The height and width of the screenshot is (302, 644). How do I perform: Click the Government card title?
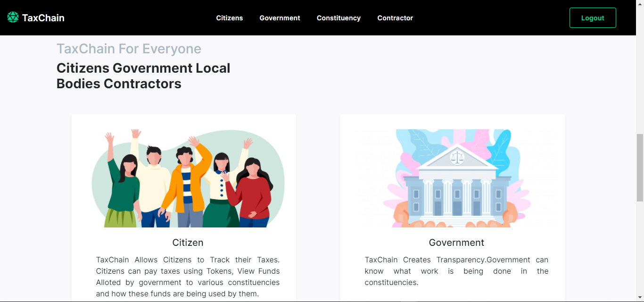click(x=456, y=243)
